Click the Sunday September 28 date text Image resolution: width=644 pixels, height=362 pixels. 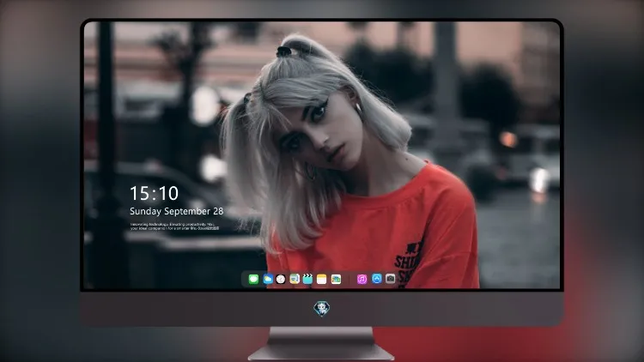(x=177, y=211)
